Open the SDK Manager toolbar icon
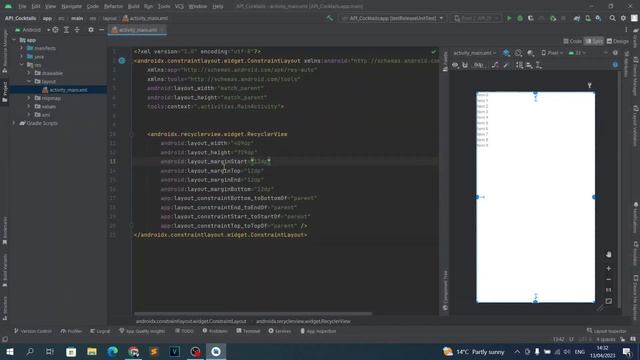This screenshot has height=360, width=640. 598,18
